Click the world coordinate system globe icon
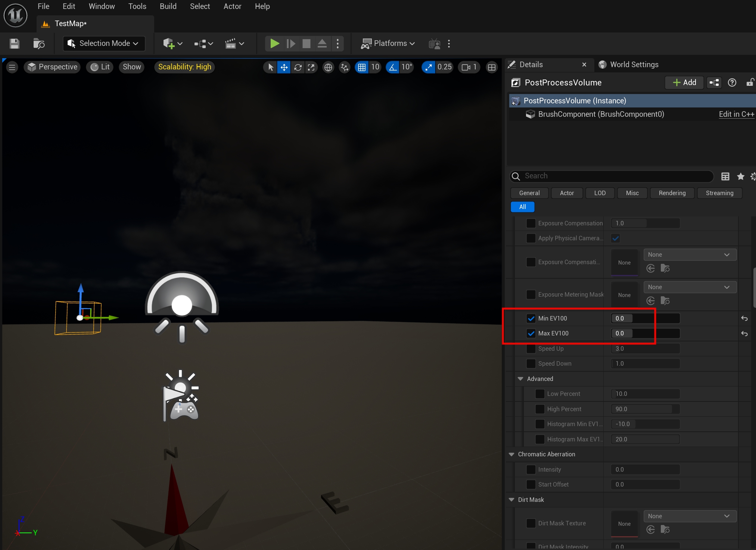The image size is (756, 550). (328, 67)
